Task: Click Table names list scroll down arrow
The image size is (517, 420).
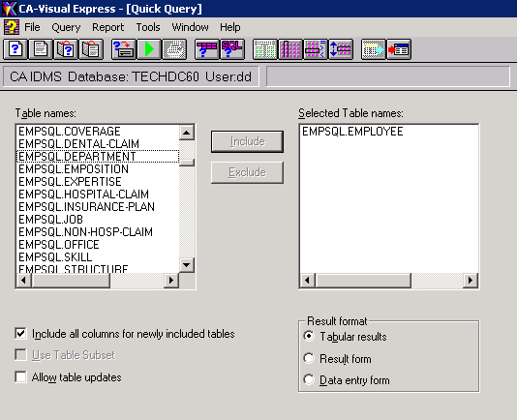Action: pyautogui.click(x=187, y=265)
